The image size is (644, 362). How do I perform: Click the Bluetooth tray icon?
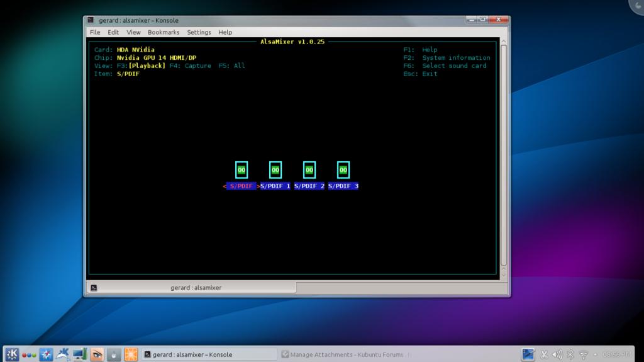[570, 354]
